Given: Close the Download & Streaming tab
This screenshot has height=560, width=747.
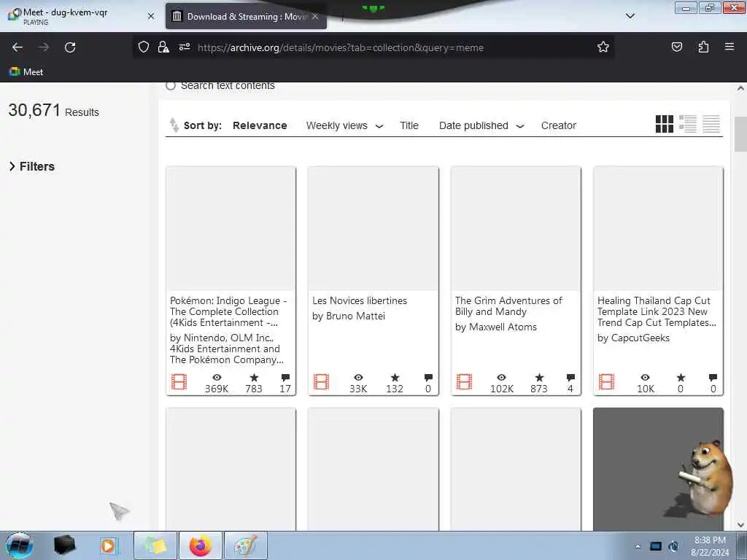Looking at the screenshot, I should tap(315, 16).
